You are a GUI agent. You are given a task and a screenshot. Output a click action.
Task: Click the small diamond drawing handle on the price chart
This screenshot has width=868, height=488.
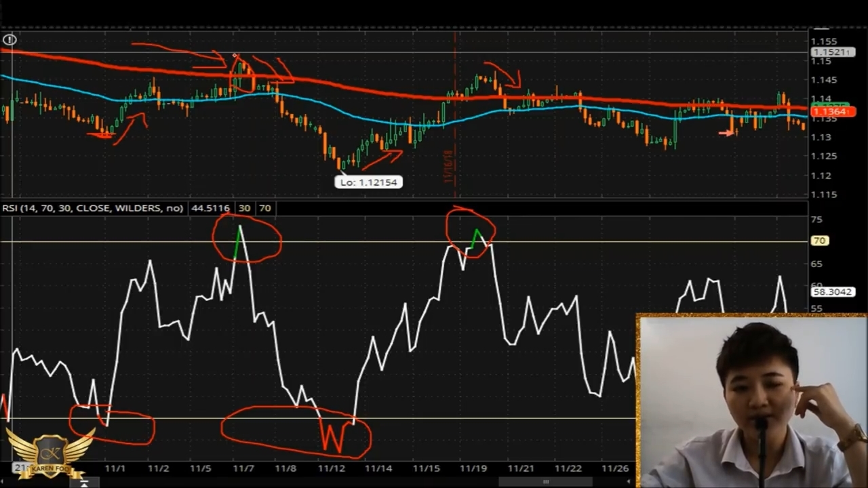point(235,56)
